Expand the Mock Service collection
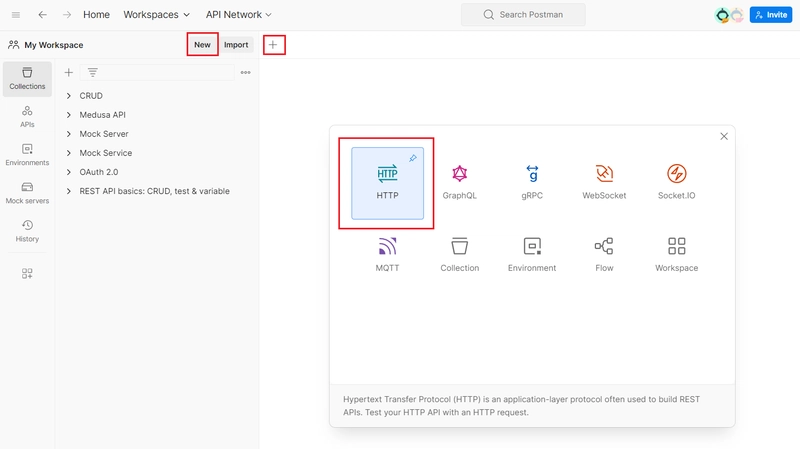Image resolution: width=800 pixels, height=449 pixels. coord(68,153)
